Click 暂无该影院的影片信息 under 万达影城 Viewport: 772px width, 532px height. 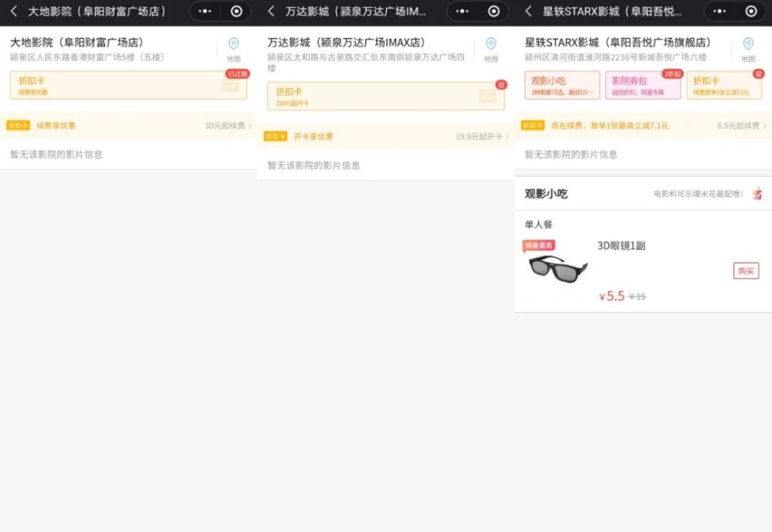313,165
